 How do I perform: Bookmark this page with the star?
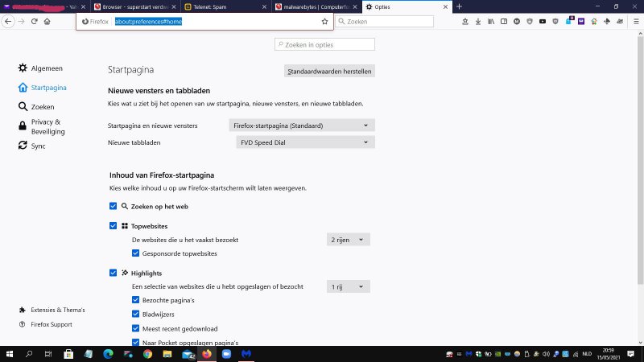click(324, 22)
